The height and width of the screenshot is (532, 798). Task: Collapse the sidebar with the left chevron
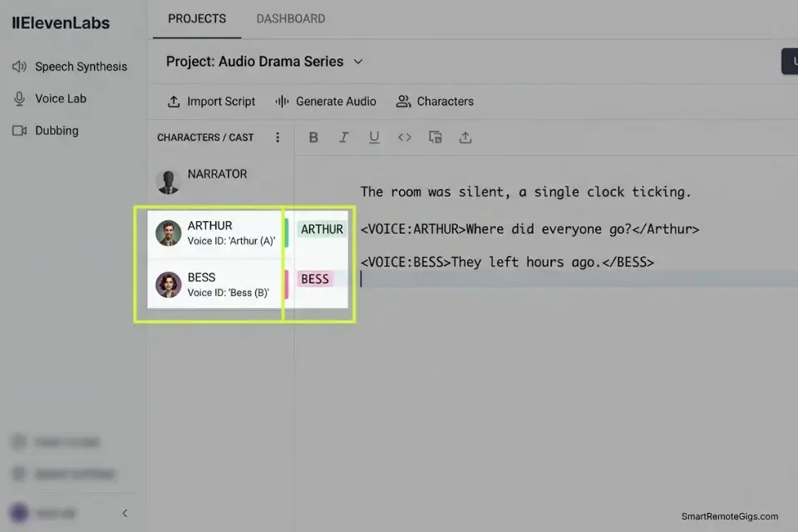125,513
